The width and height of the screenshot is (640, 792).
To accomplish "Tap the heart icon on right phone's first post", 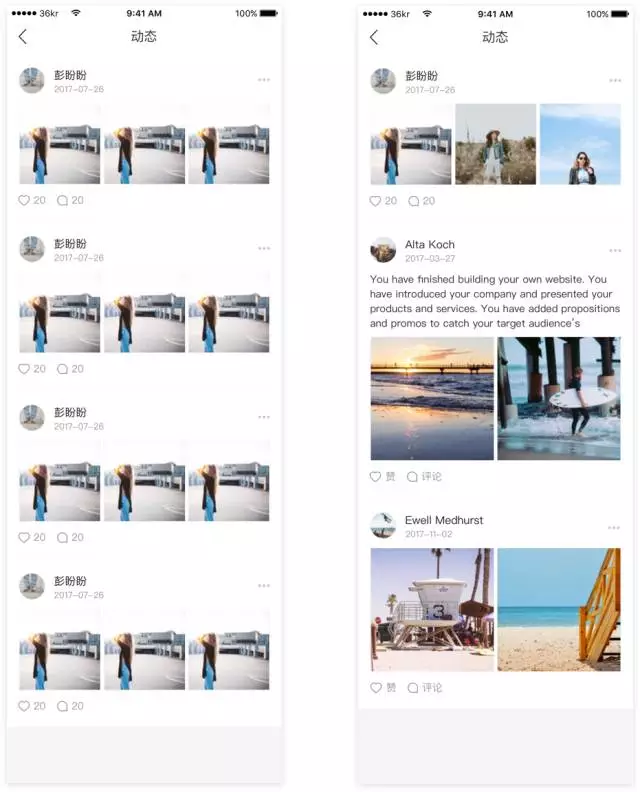I will [x=375, y=201].
